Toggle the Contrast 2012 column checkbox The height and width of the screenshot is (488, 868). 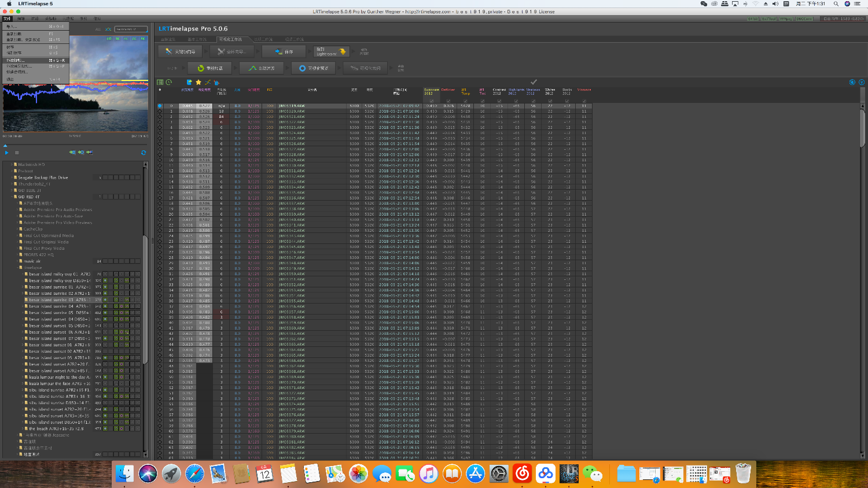[x=499, y=101]
